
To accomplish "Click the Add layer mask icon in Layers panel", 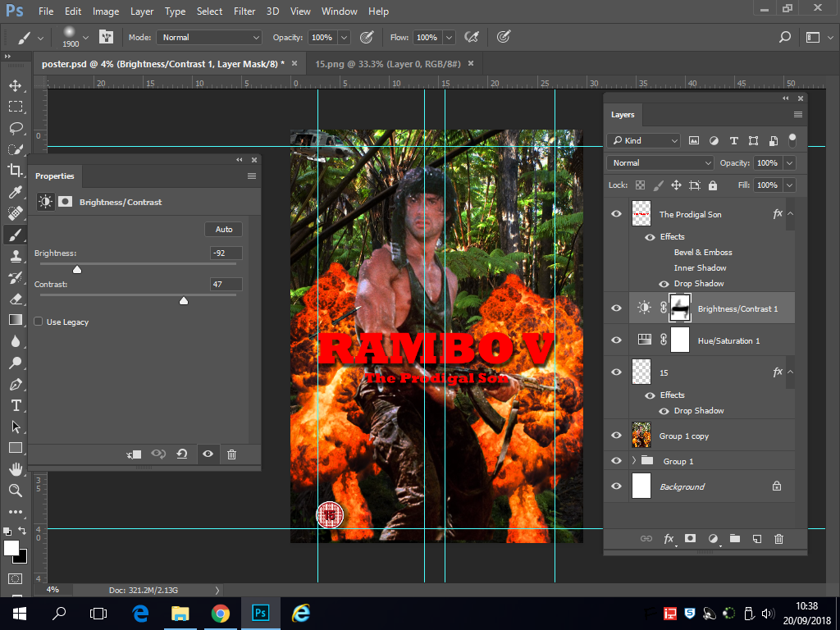I will click(x=690, y=538).
